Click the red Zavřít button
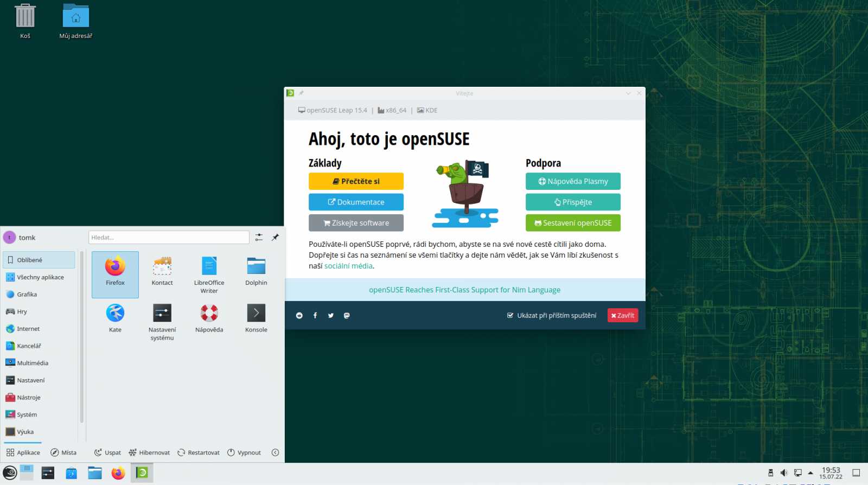The height and width of the screenshot is (485, 868). pyautogui.click(x=623, y=315)
